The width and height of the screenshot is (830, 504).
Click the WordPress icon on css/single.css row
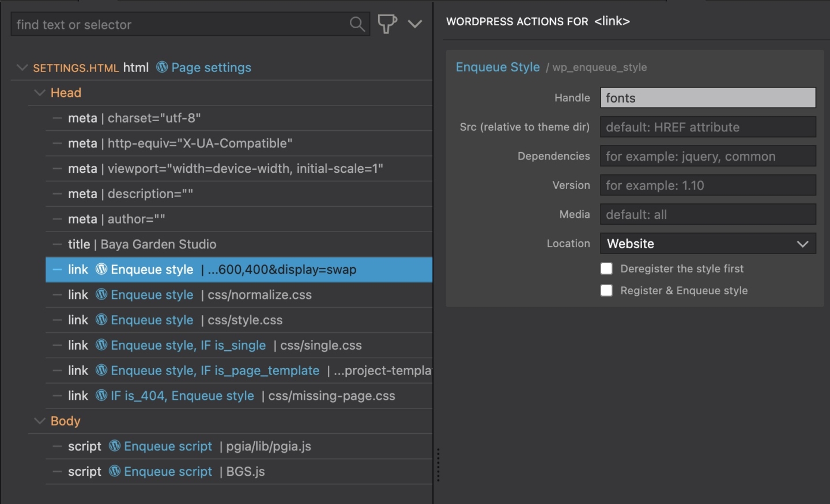tap(101, 345)
